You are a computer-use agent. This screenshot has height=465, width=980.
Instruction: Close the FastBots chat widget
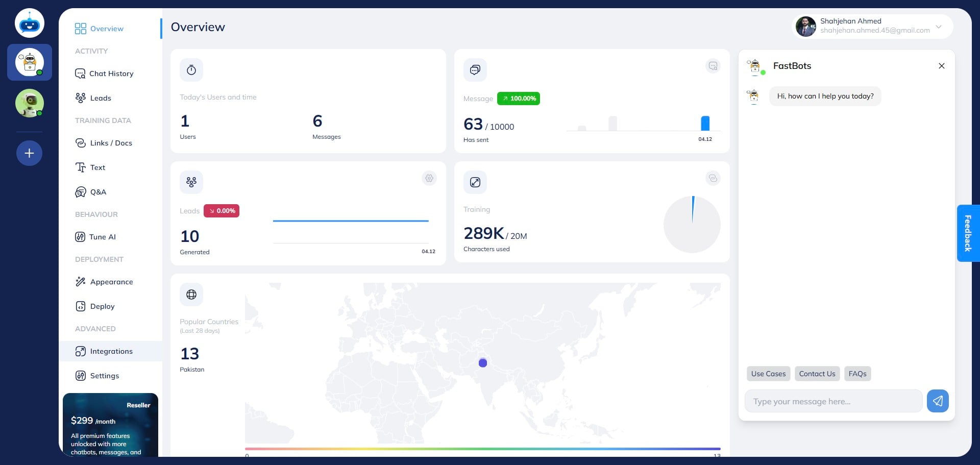tap(942, 66)
